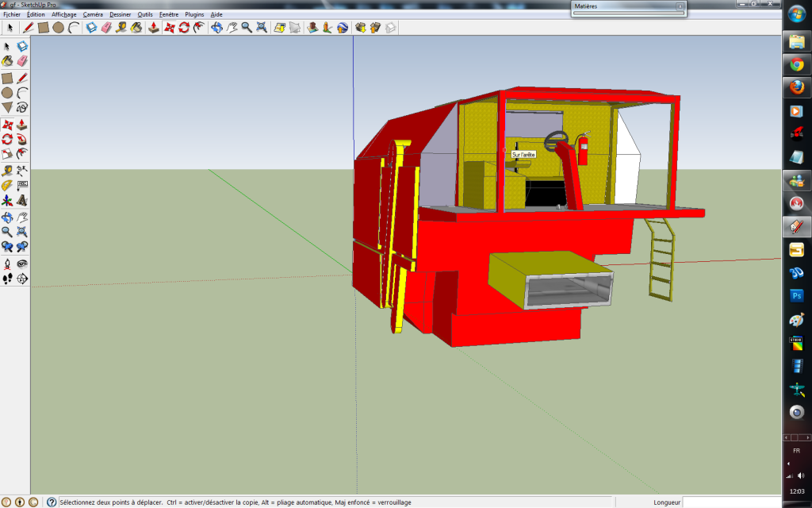Select the Protractor tool
Image resolution: width=812 pixels, height=508 pixels.
[7, 186]
